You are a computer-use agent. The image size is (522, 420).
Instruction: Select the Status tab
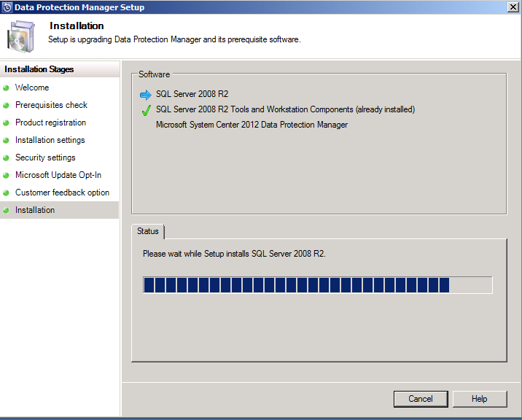tap(148, 231)
